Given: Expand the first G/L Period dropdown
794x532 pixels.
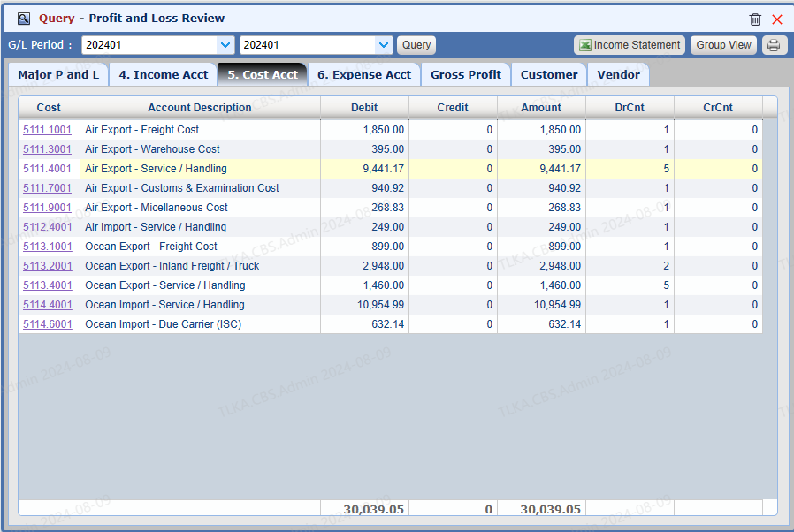Looking at the screenshot, I should 225,45.
